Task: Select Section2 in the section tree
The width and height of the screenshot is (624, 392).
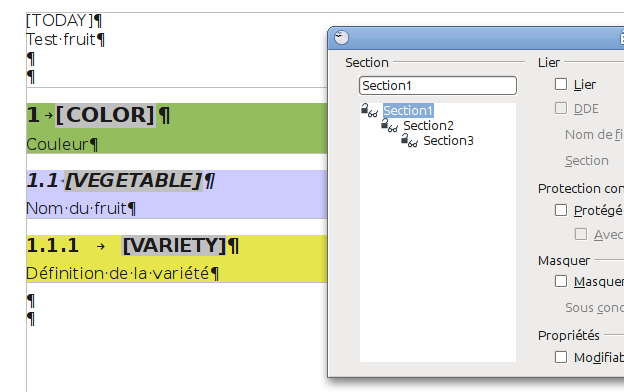Action: coord(428,126)
